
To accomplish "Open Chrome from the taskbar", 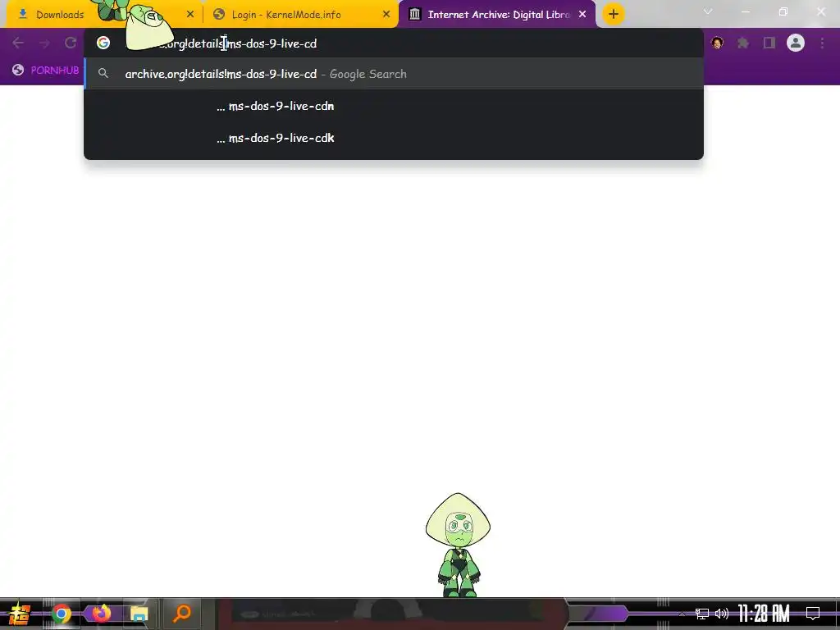I will pos(61,614).
